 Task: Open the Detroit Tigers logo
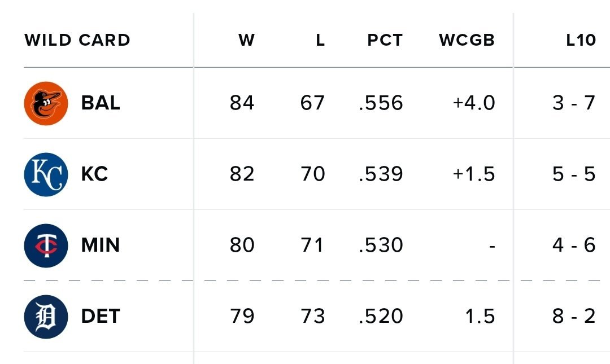(46, 317)
